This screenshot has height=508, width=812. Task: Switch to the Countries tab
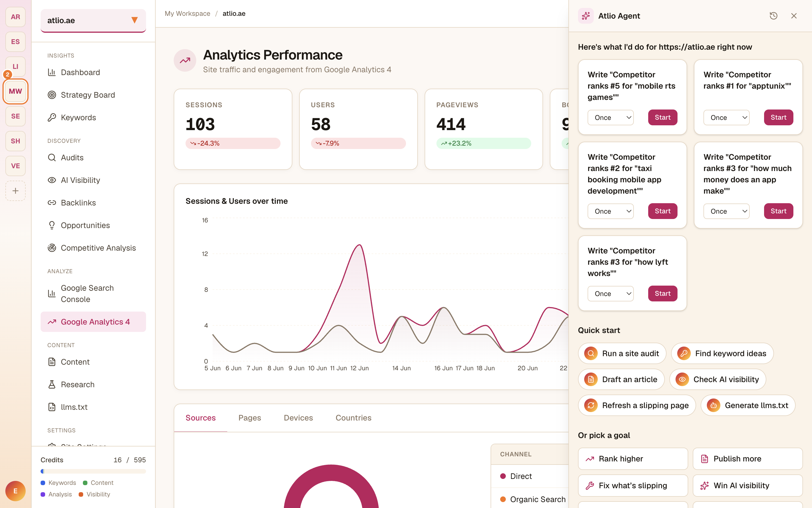coord(353,418)
